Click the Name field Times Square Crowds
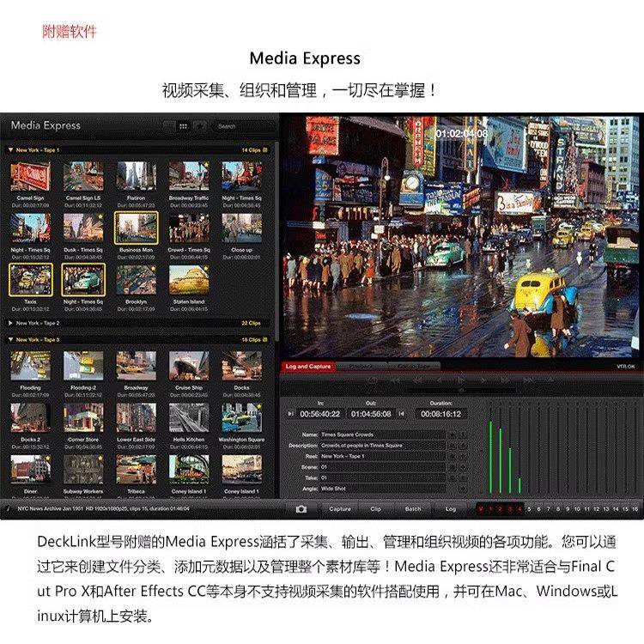 tap(382, 434)
